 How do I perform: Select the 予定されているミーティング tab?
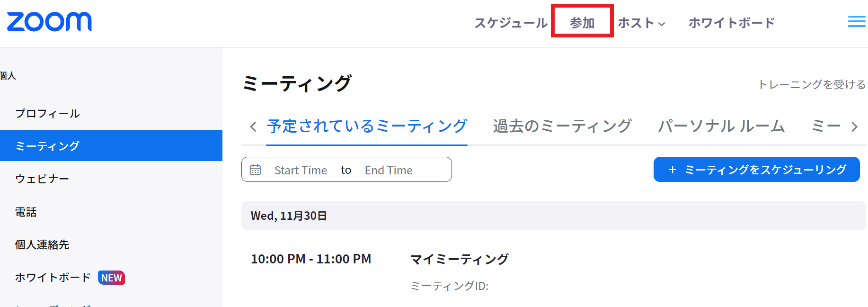click(x=367, y=126)
